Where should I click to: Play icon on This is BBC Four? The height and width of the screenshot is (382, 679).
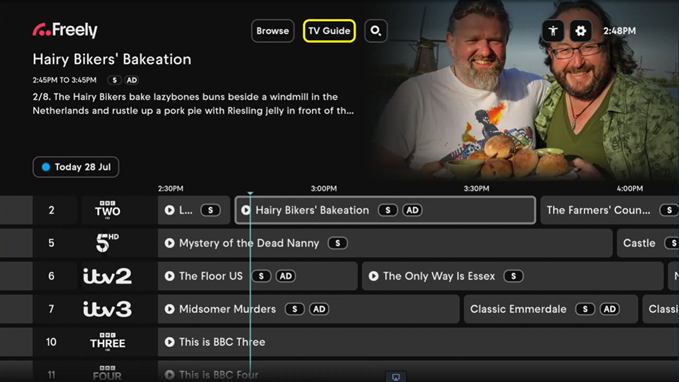tap(169, 375)
